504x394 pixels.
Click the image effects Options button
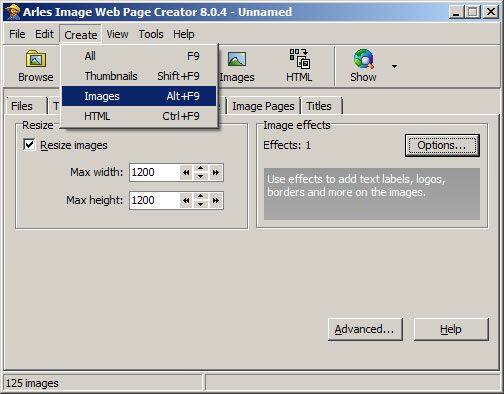click(442, 145)
